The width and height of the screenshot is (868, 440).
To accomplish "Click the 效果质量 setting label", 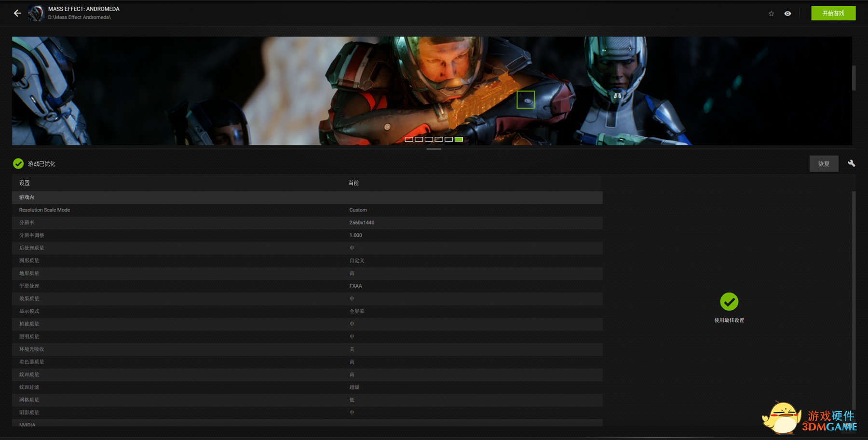I will point(29,298).
